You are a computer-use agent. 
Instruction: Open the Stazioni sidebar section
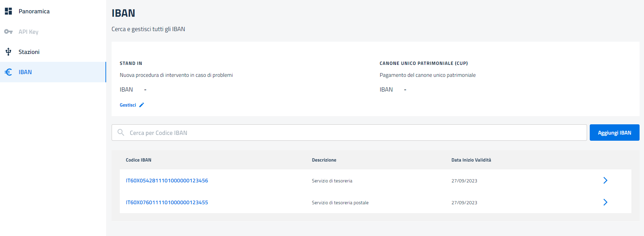[29, 52]
